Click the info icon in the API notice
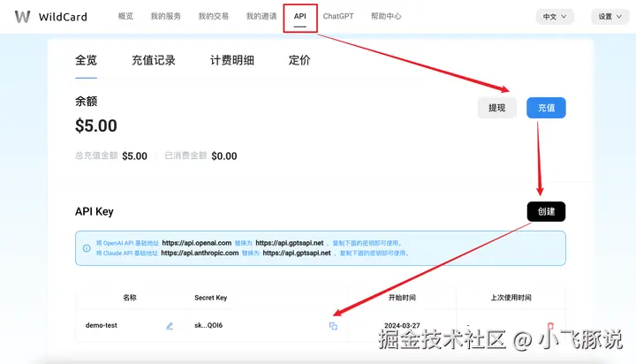636x364 pixels. click(x=87, y=248)
